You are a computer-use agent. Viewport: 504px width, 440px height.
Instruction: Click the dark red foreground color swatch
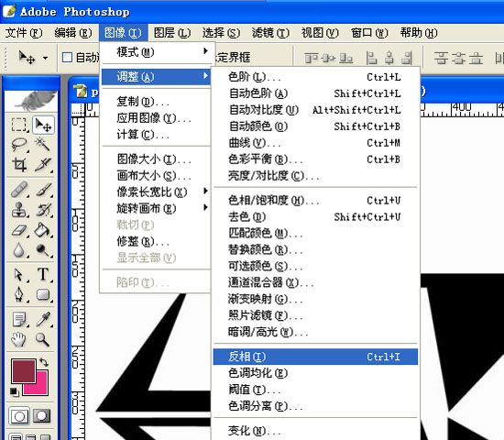[x=24, y=371]
